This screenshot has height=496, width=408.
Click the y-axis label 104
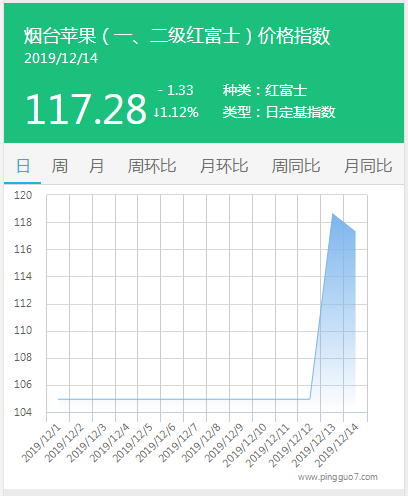(x=23, y=412)
